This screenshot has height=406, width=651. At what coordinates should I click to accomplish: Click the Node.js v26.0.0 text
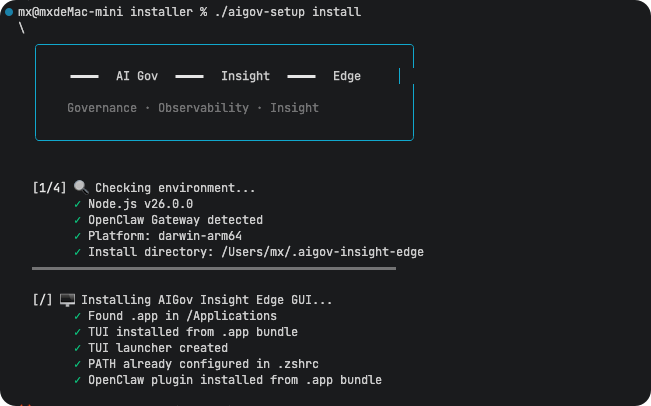click(140, 204)
